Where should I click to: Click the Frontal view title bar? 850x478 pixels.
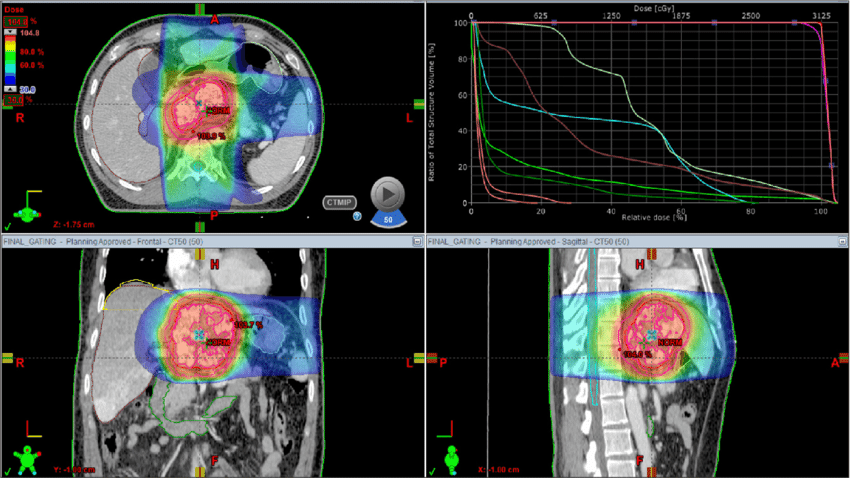(200, 241)
